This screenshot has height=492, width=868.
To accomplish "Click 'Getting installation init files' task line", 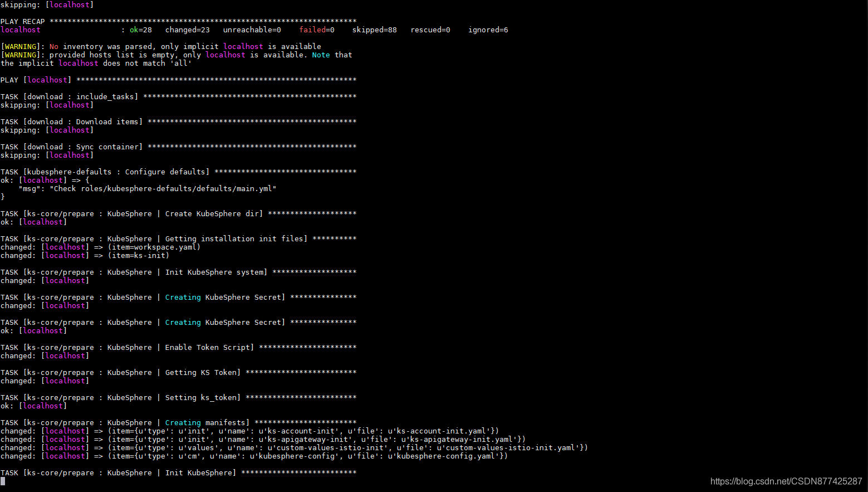I will pos(178,239).
